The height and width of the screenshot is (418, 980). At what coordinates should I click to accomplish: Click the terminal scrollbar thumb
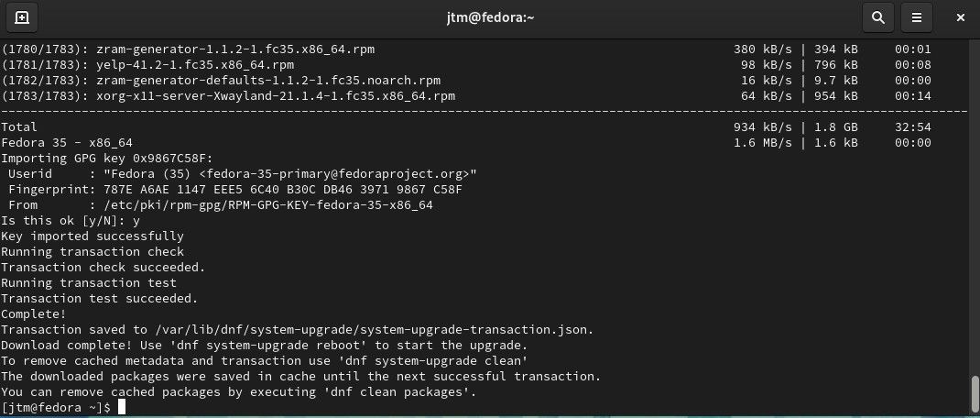tap(975, 394)
